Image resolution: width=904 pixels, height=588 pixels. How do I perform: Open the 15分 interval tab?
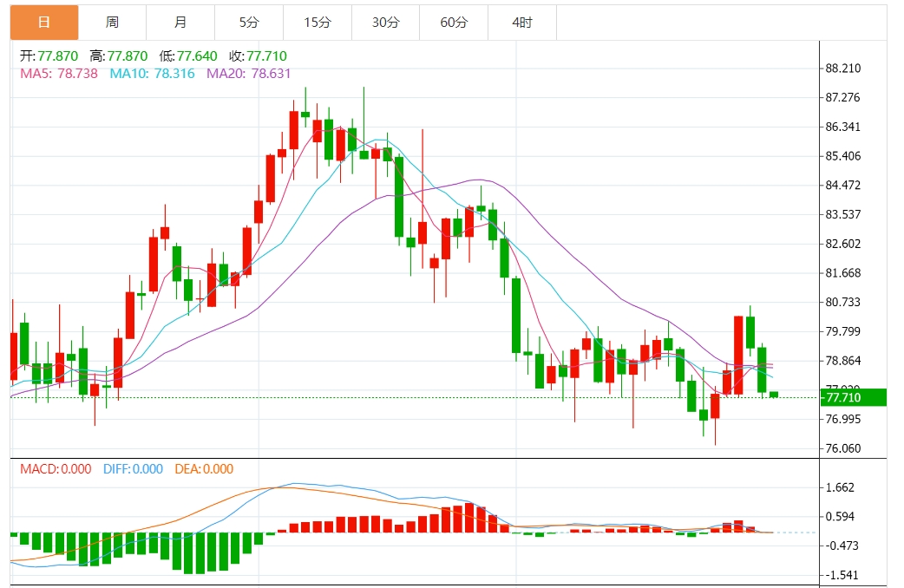[318, 23]
